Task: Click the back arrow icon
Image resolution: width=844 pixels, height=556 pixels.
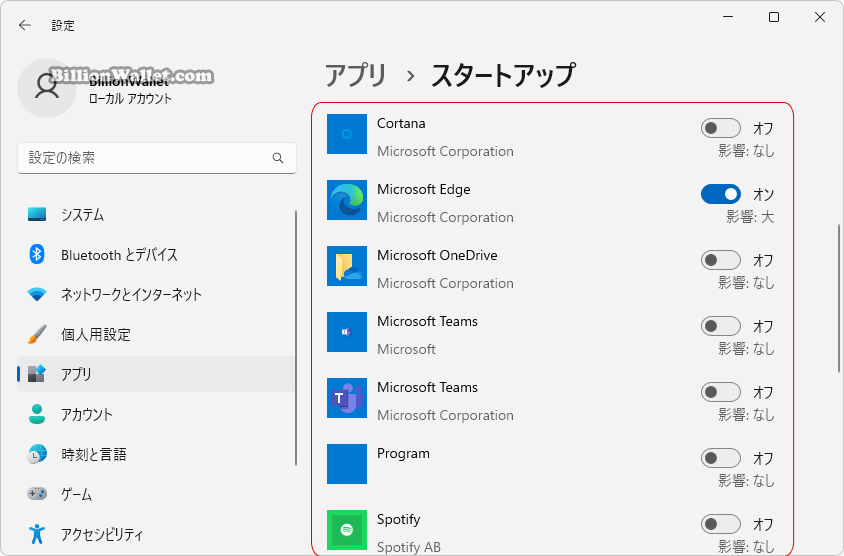Action: tap(25, 25)
